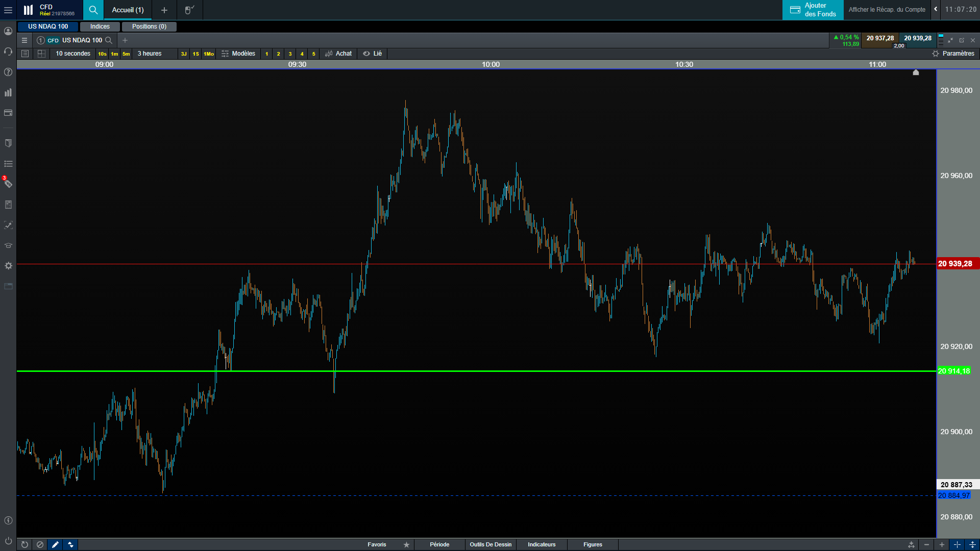
Task: Expand the Modèles templates menu
Action: coord(238,54)
